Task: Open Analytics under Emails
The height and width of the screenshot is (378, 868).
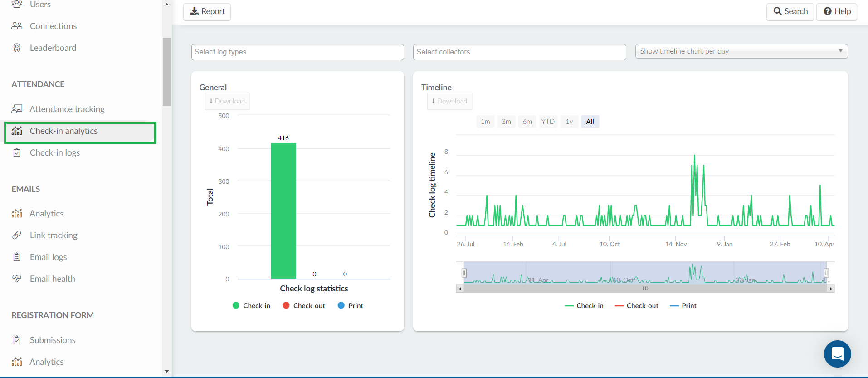Action: coord(46,213)
